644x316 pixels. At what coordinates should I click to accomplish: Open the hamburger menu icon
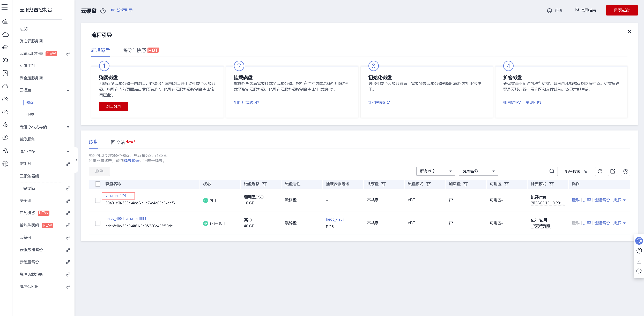5,7
